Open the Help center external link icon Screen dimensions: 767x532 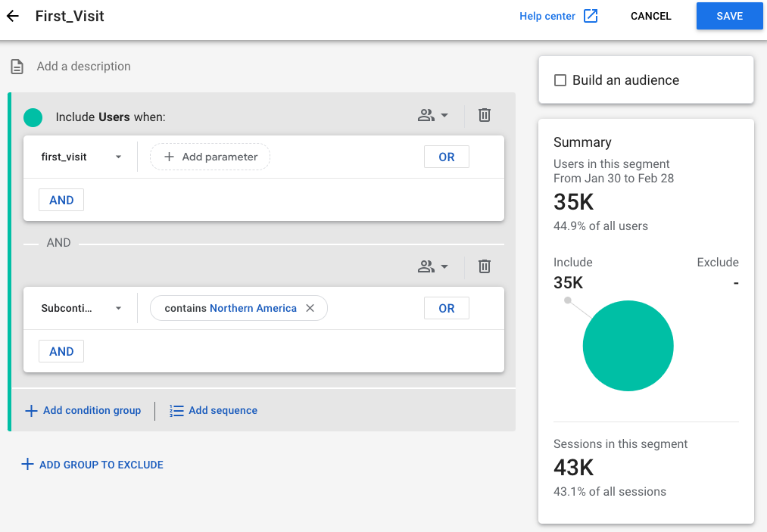[x=591, y=16]
